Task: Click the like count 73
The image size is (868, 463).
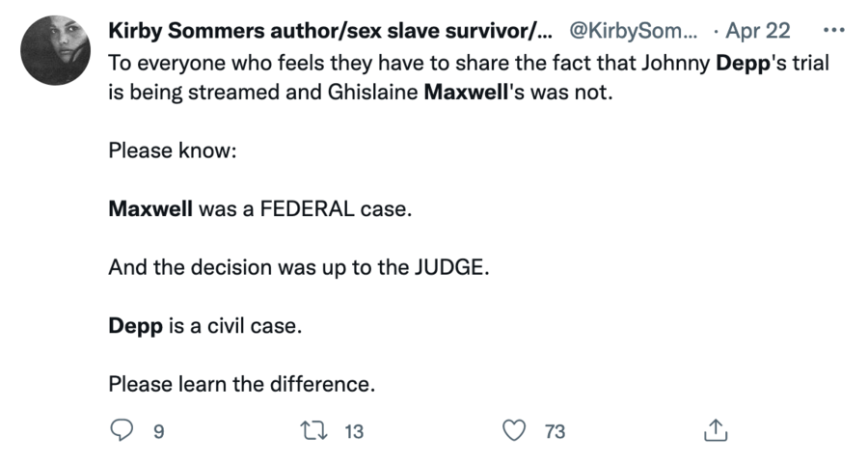Action: tap(555, 432)
